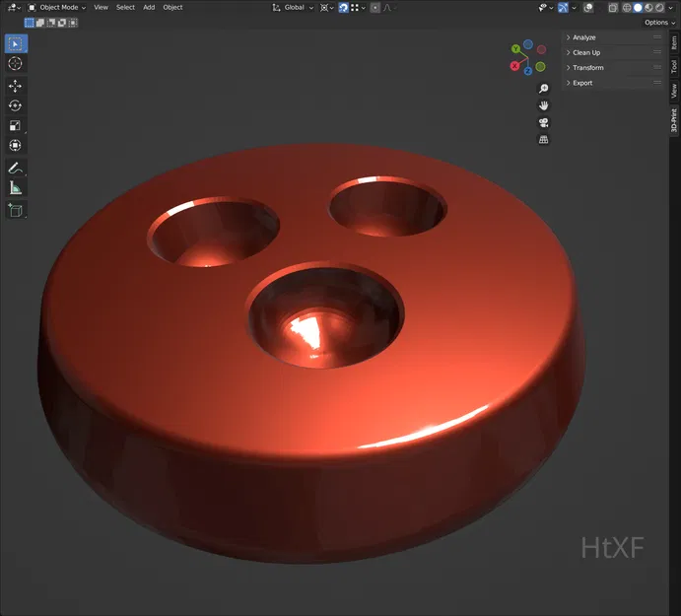This screenshot has height=616, width=681.
Task: Click the unlabeled green negative Y gizmo circle
Action: (540, 66)
